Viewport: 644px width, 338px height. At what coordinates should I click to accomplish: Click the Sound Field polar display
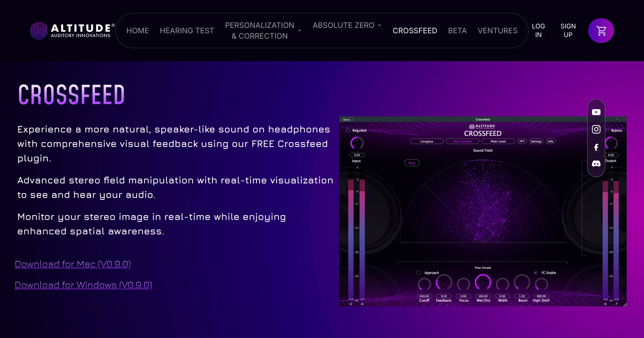483,201
